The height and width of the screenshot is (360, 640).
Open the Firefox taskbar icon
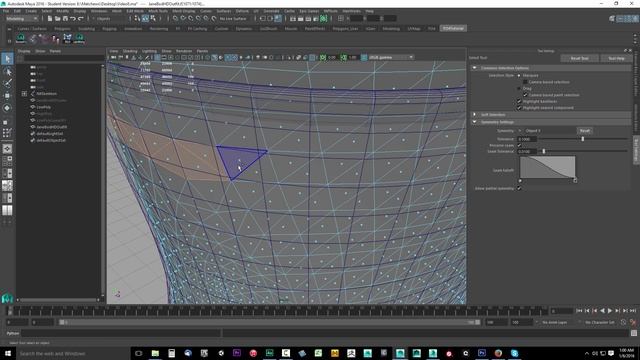pyautogui.click(x=498, y=353)
